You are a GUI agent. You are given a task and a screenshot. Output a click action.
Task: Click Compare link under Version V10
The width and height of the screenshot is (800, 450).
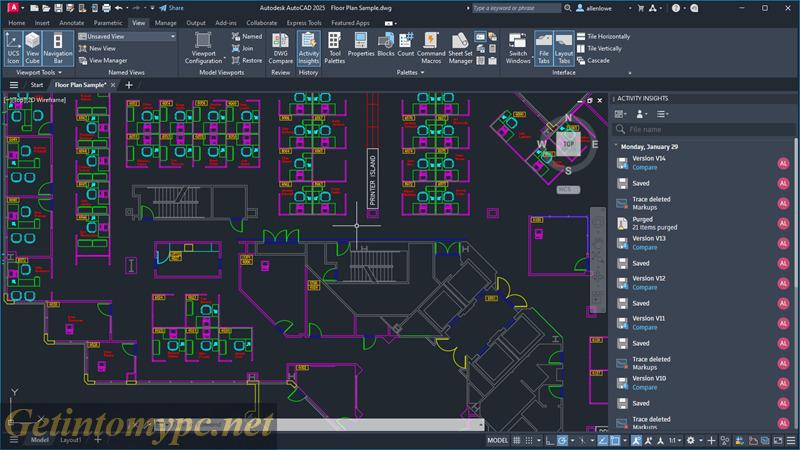644,387
